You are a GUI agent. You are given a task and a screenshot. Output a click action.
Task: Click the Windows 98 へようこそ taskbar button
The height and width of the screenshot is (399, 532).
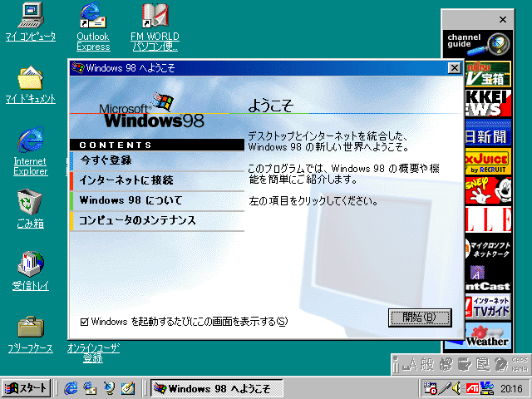(x=216, y=388)
